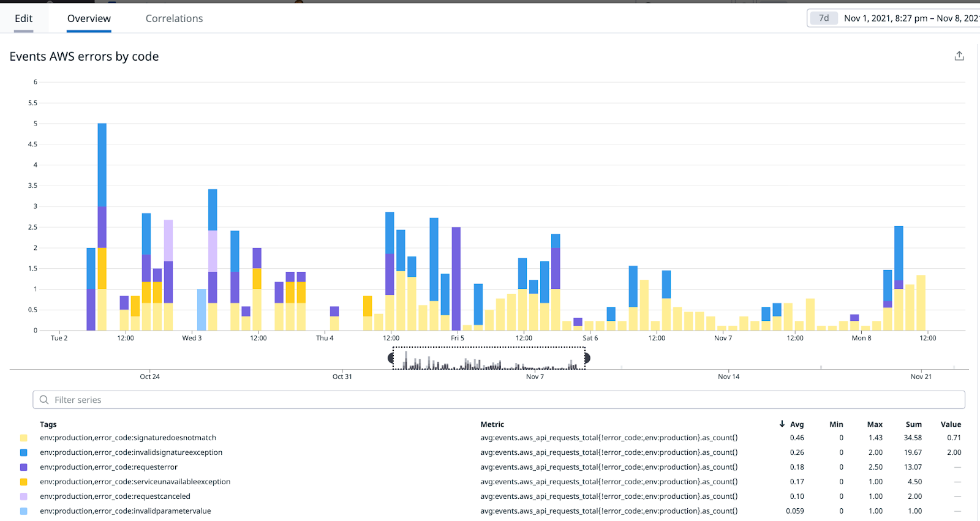Viewport: 980px width, 521px height.
Task: Click invalidparametervalue light blue swatch
Action: point(24,511)
